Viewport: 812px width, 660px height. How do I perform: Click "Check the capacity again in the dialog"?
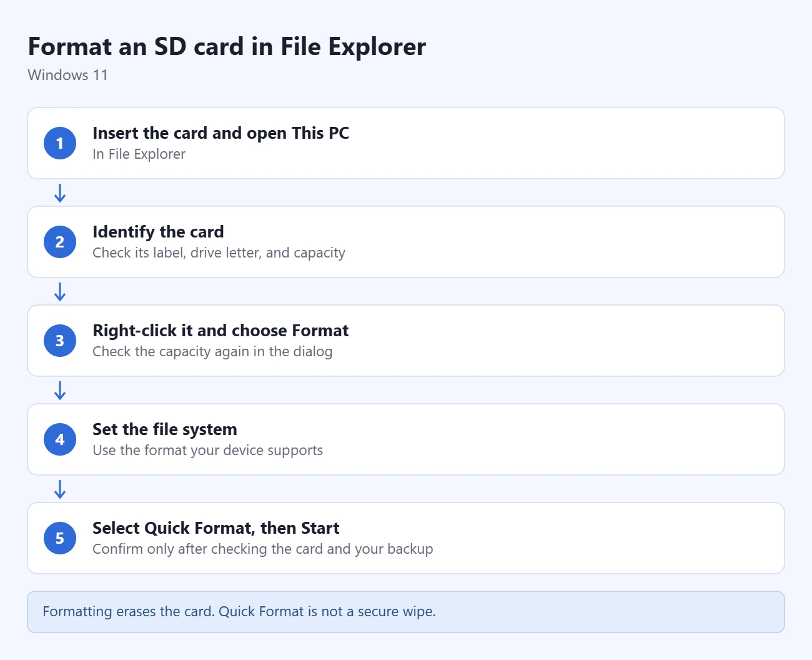point(212,351)
